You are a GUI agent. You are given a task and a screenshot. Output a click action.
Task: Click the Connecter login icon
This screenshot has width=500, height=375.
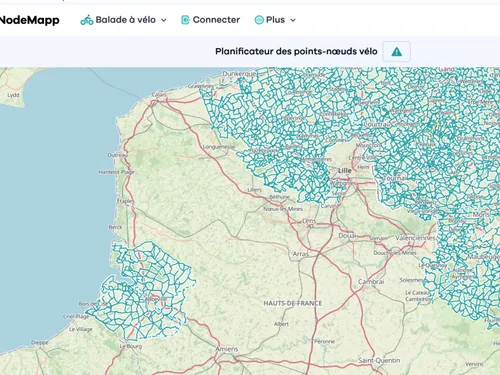click(185, 20)
